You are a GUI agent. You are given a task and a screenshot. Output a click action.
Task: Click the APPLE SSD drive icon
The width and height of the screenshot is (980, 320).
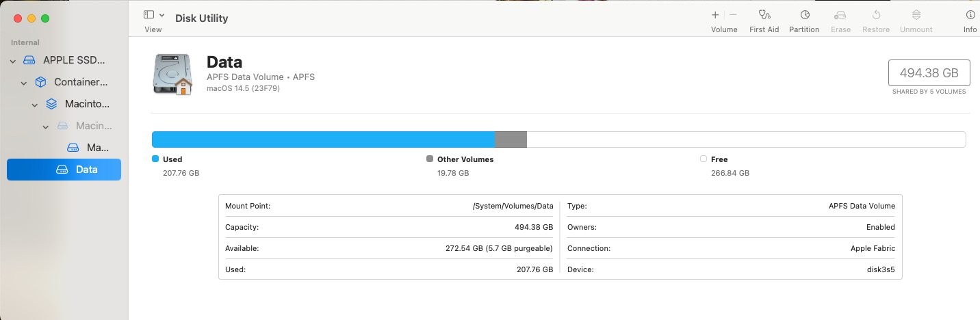pos(29,60)
